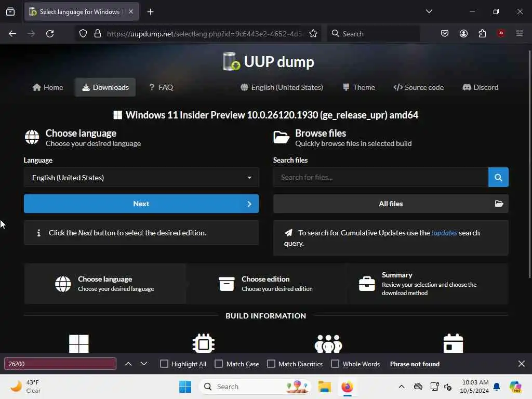The width and height of the screenshot is (532, 399).
Task: Open the Theme menu
Action: tap(359, 87)
